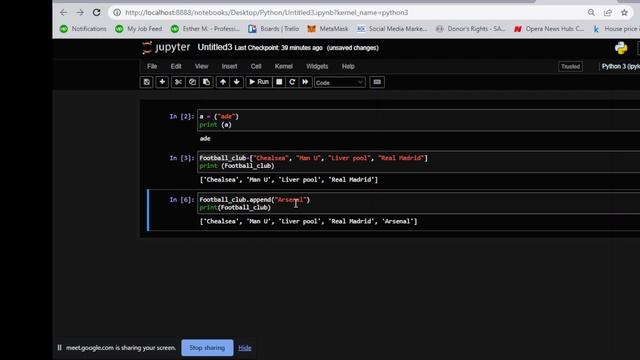Open the My Job Feed bookmark
The width and height of the screenshot is (640, 360).
tap(138, 29)
